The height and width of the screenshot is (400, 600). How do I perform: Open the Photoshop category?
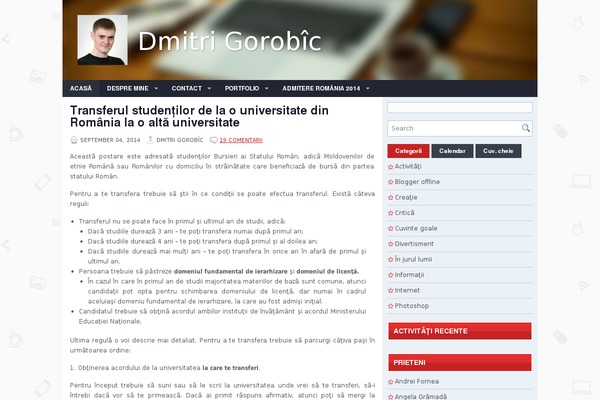(412, 306)
